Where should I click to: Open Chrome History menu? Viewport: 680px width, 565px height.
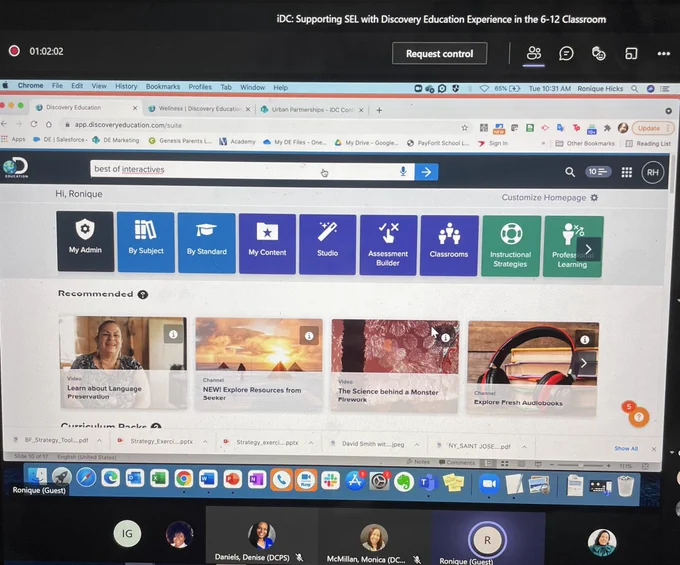pyautogui.click(x=126, y=86)
